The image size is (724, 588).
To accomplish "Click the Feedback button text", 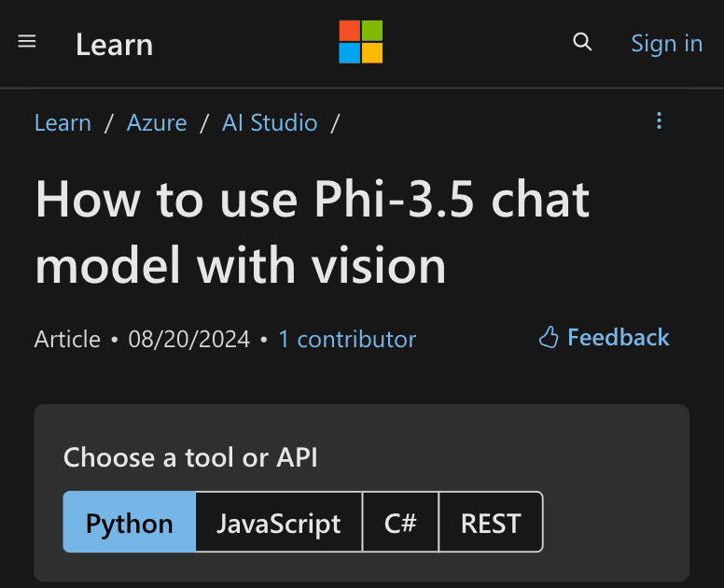I will [x=618, y=337].
